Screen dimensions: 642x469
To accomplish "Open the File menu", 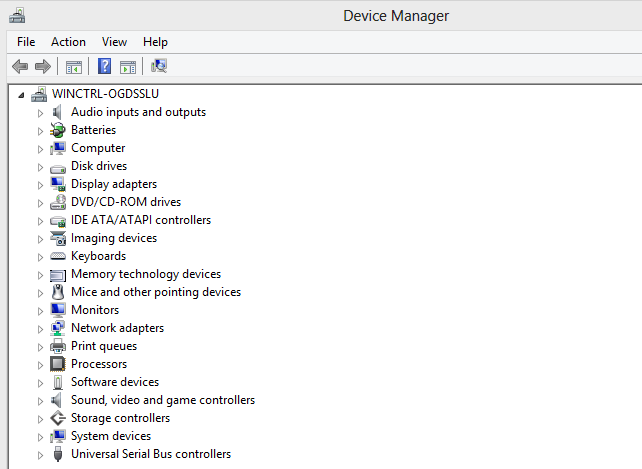I will 26,42.
